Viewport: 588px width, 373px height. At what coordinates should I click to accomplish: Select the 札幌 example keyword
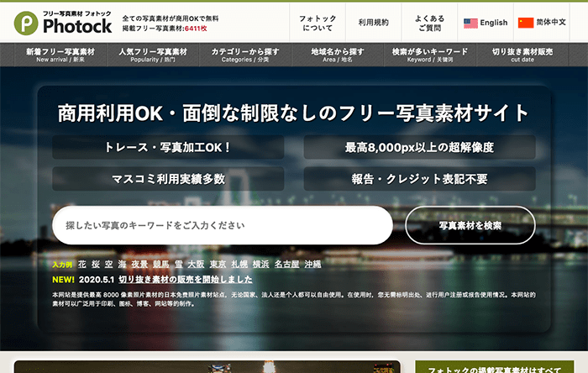point(239,265)
